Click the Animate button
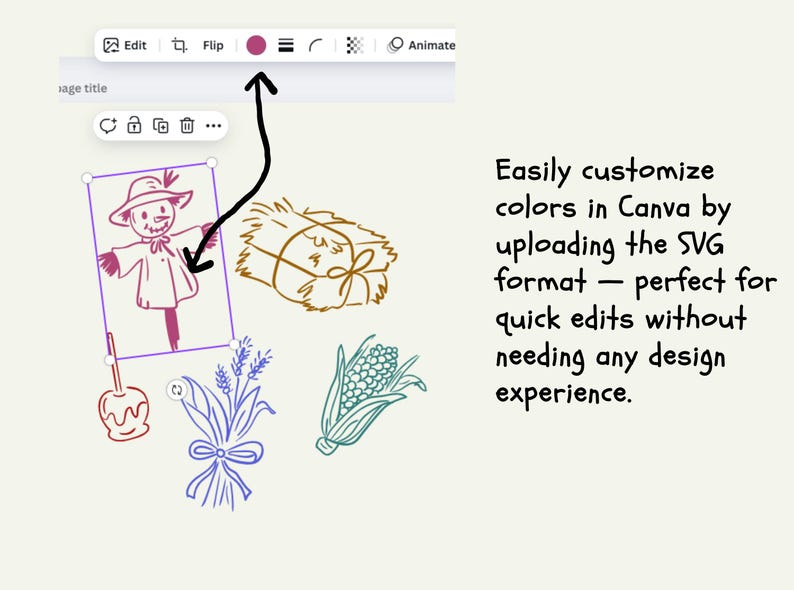Image resolution: width=794 pixels, height=590 pixels. pyautogui.click(x=421, y=46)
